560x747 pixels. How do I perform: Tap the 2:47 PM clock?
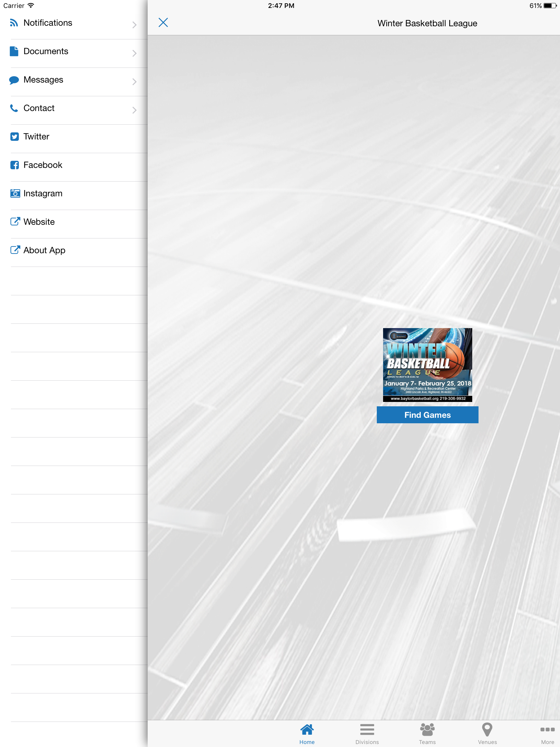281,5
